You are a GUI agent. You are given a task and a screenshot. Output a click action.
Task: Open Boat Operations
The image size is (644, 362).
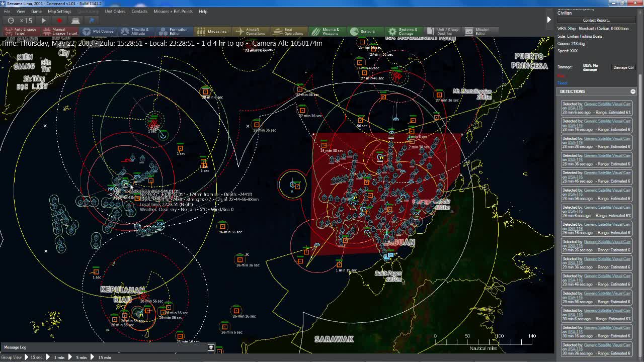click(289, 31)
